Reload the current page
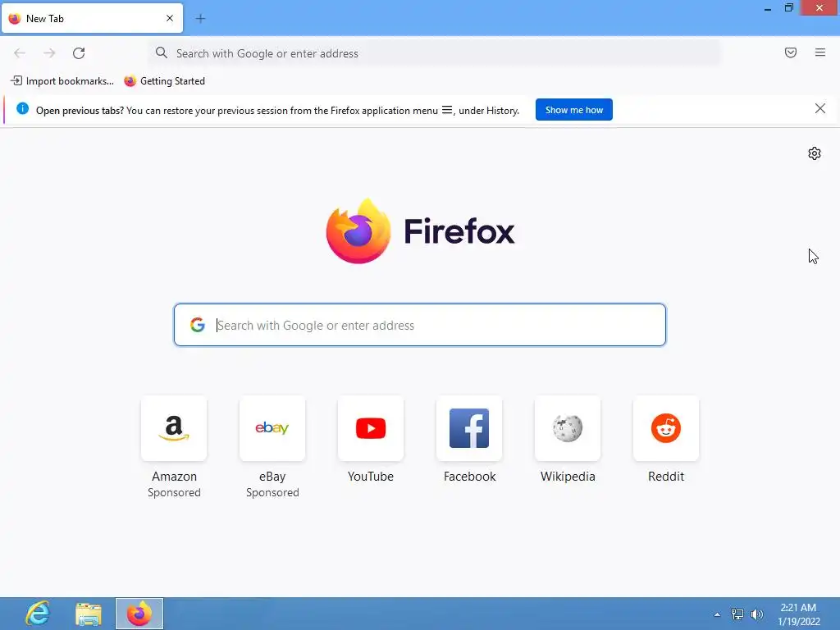The width and height of the screenshot is (840, 630). pyautogui.click(x=79, y=53)
